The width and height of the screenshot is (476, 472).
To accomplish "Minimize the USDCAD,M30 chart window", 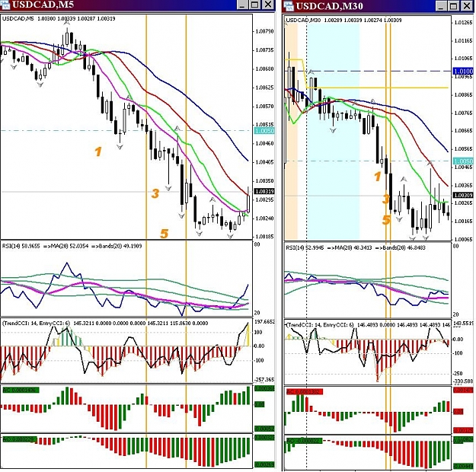I will click(441, 6).
